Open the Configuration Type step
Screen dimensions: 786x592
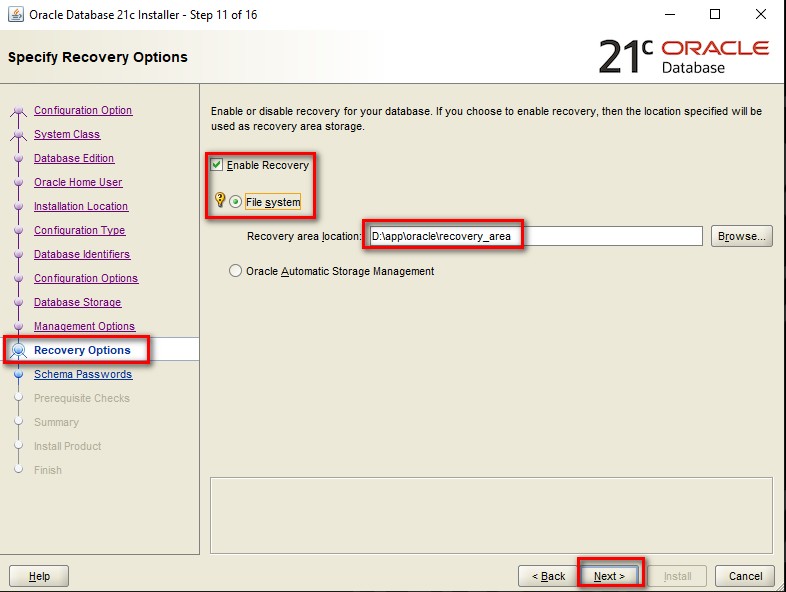coord(80,231)
